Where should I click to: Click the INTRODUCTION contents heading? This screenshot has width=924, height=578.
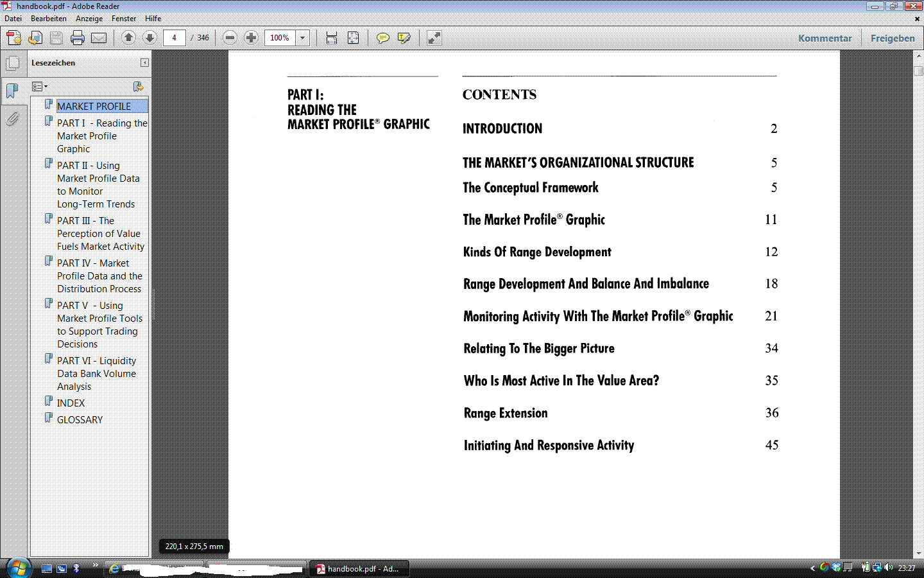coord(502,128)
